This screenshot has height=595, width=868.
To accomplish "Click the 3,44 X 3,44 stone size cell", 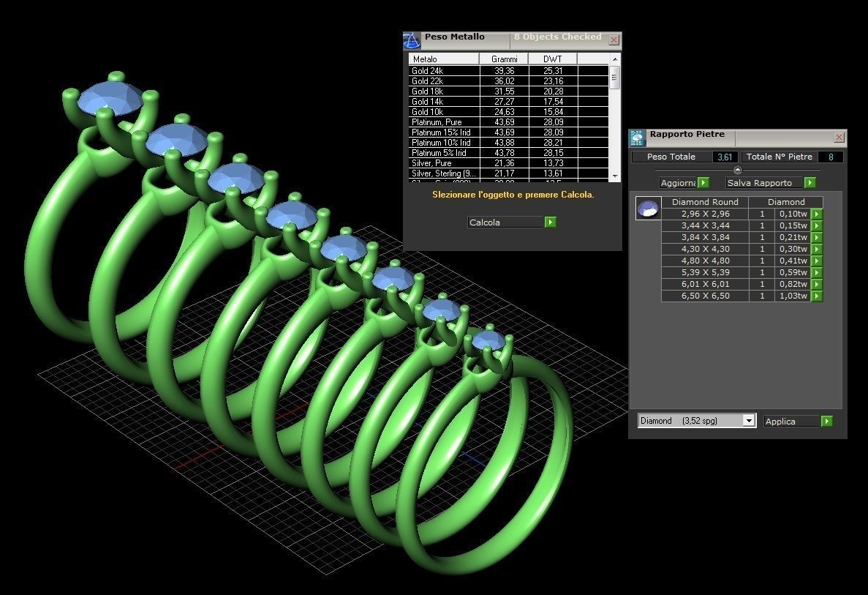I will tap(705, 225).
